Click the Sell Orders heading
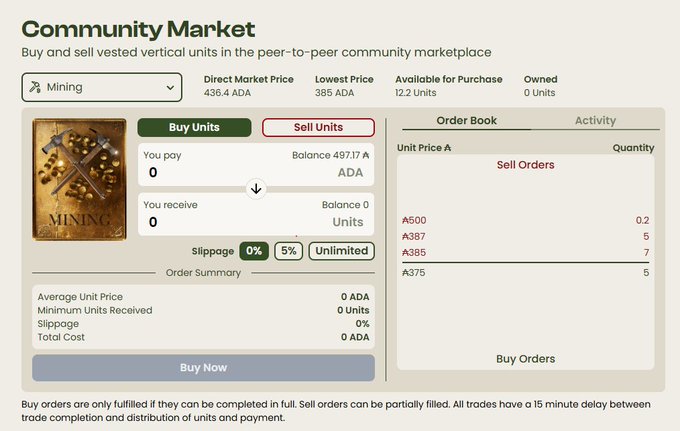680x431 pixels. coord(526,165)
